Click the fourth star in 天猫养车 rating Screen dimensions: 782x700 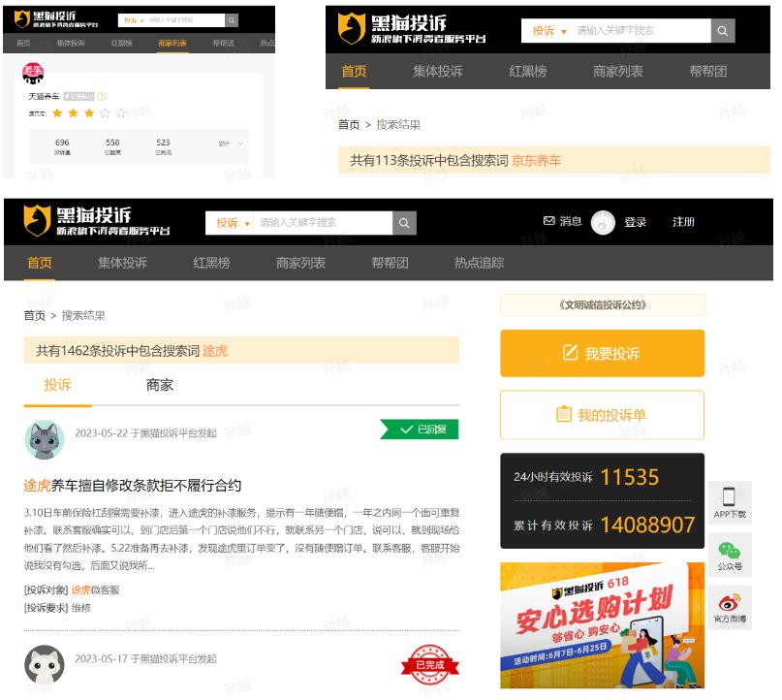coord(105,111)
